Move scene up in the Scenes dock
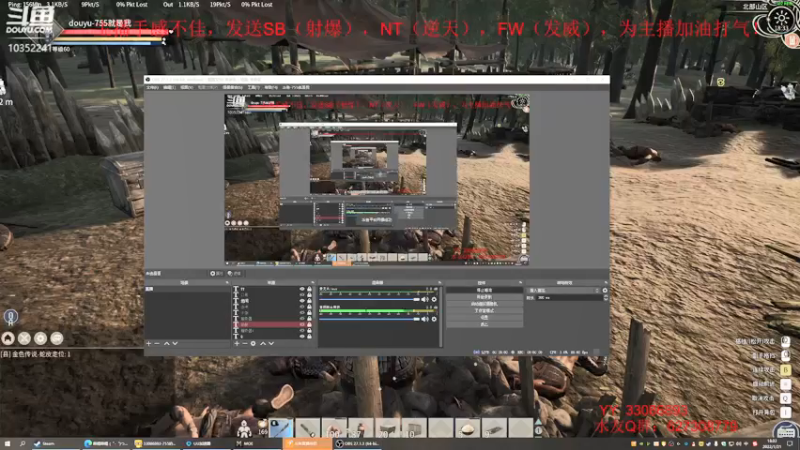The width and height of the screenshot is (800, 450). pos(166,343)
